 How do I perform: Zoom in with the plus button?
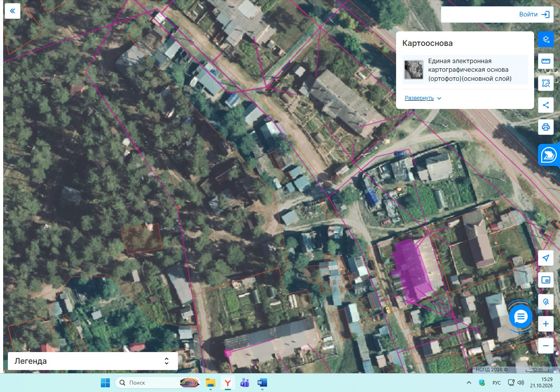pos(546,324)
